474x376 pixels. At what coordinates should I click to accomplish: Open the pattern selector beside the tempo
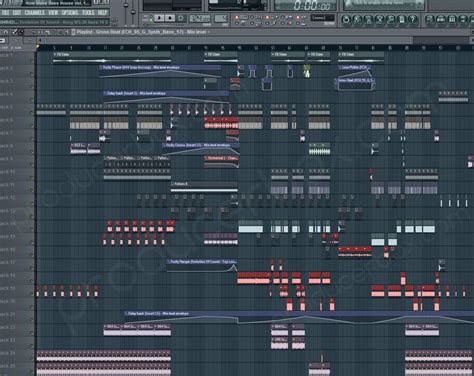click(221, 18)
